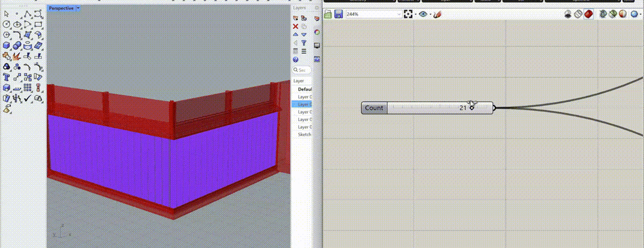Open the Properties color wheel side tab
644x248 pixels.
click(317, 32)
